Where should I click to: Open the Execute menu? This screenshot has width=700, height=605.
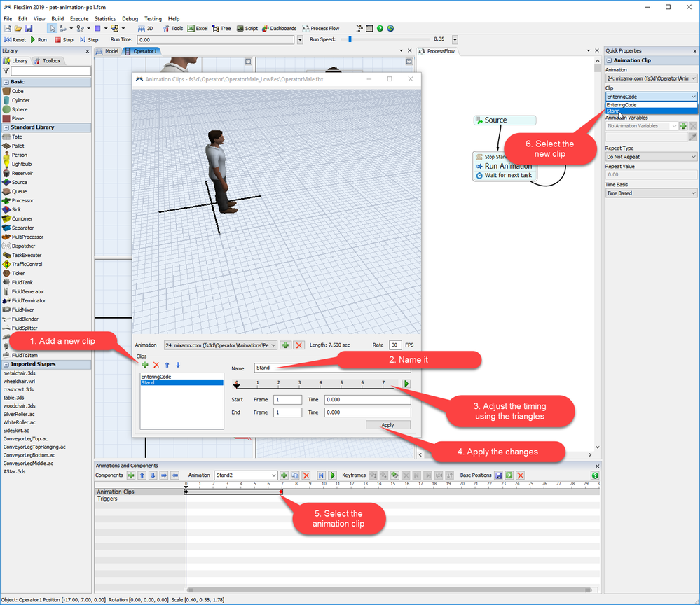(79, 19)
